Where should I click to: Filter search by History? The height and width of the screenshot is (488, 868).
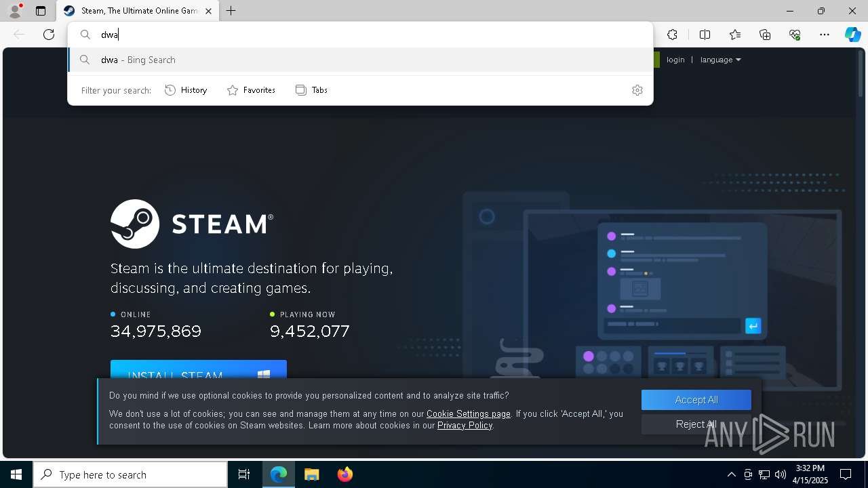(186, 90)
